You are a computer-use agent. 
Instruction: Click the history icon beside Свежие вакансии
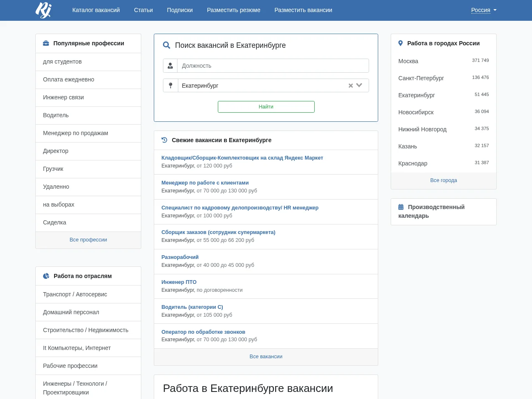pyautogui.click(x=164, y=140)
